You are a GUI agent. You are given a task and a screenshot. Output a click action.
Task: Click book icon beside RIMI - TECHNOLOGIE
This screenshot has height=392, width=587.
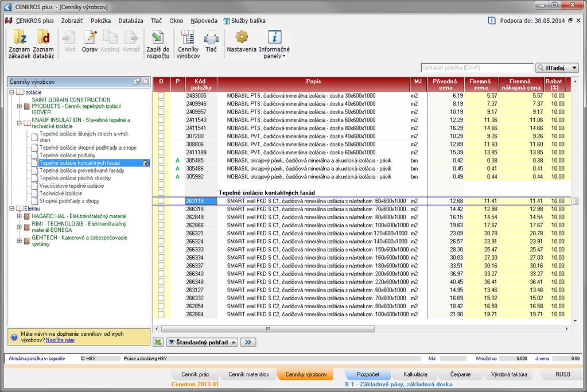coord(27,227)
